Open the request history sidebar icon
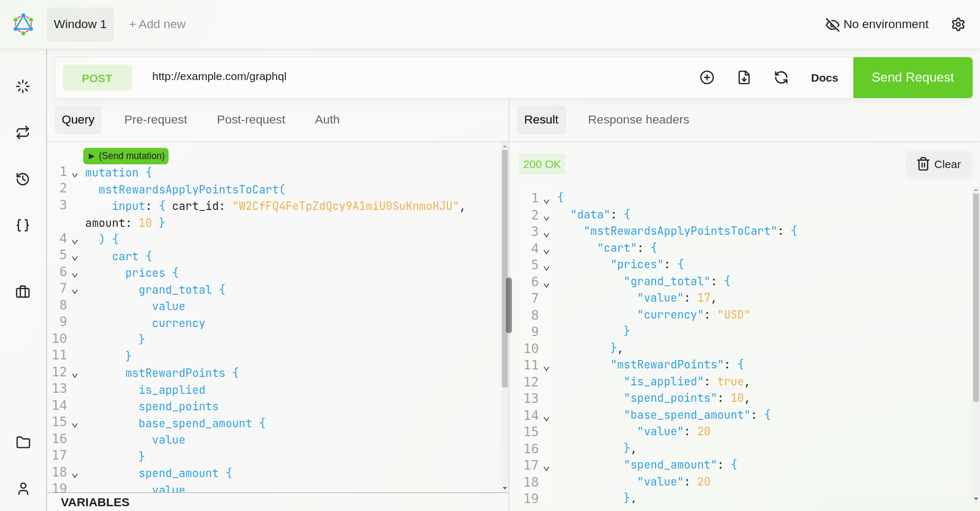Viewport: 980px width, 511px height. (23, 179)
